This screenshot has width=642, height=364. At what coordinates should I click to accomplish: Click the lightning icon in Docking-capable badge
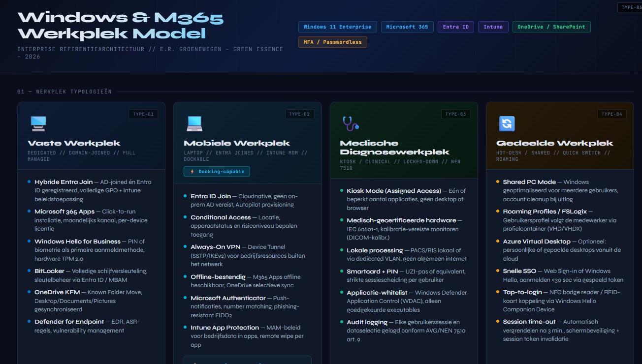[191, 172]
